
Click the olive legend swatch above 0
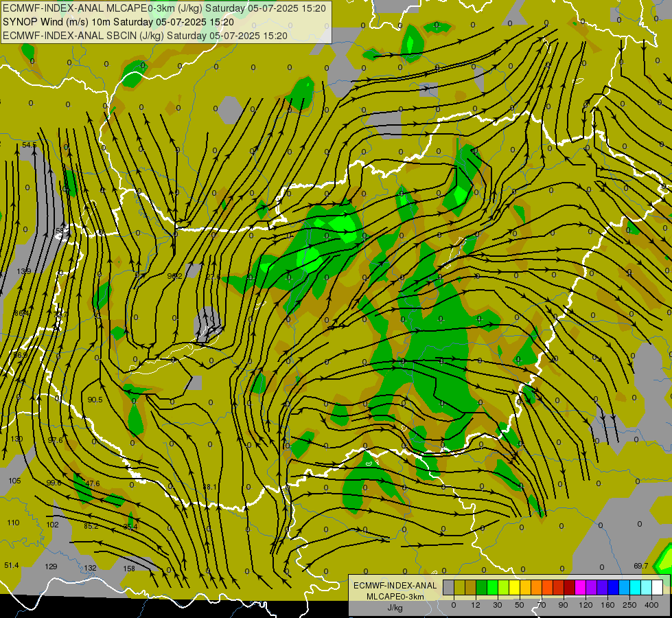point(459,587)
